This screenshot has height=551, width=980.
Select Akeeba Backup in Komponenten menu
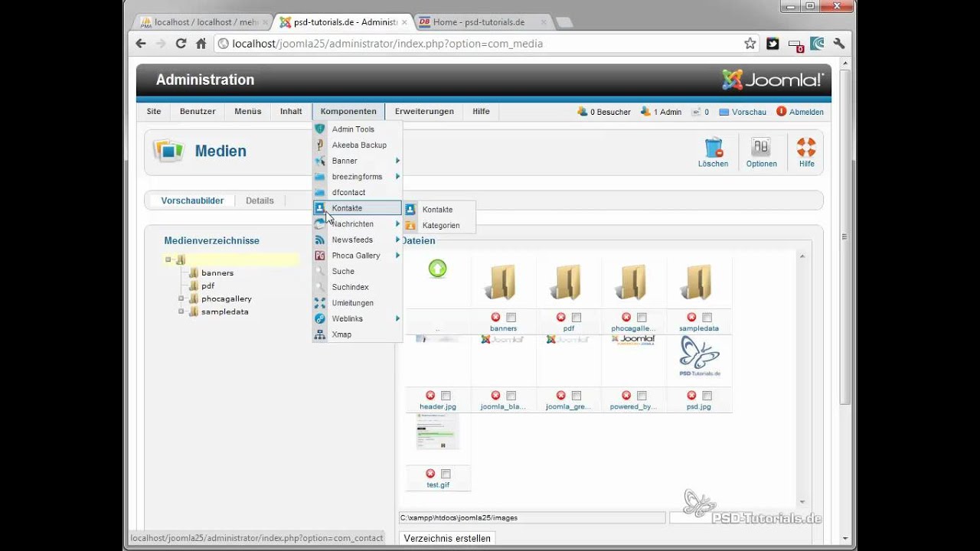coord(358,145)
